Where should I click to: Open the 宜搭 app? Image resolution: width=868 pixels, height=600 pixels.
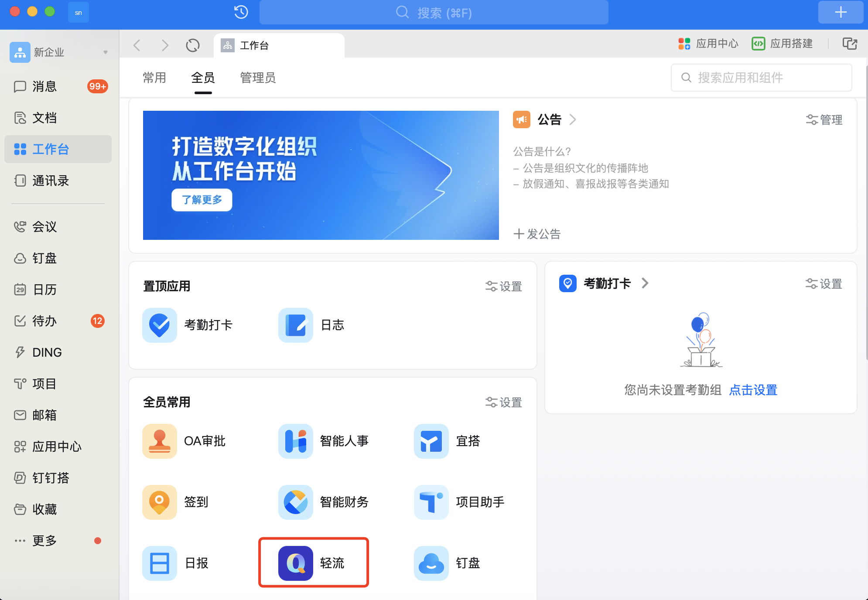(x=447, y=441)
